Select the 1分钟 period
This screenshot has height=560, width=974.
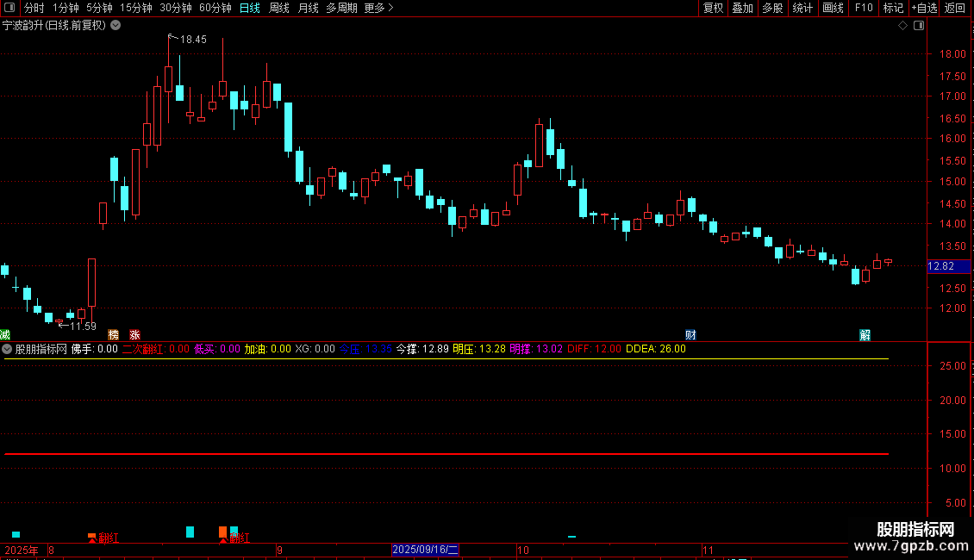tap(66, 8)
